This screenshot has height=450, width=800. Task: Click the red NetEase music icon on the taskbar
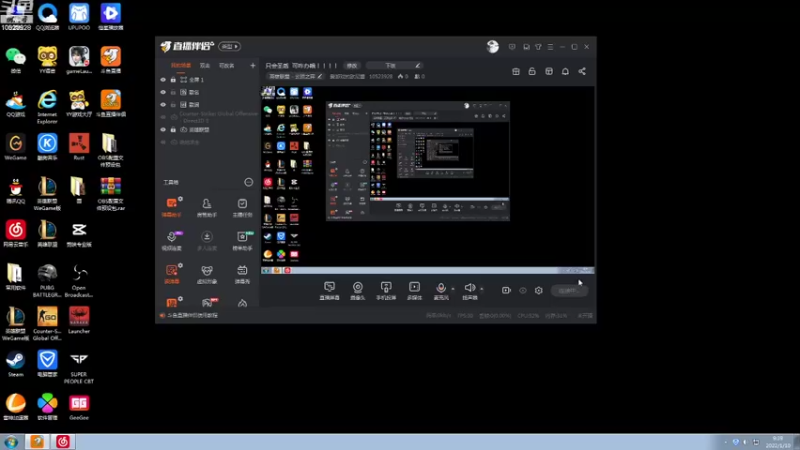pyautogui.click(x=63, y=441)
